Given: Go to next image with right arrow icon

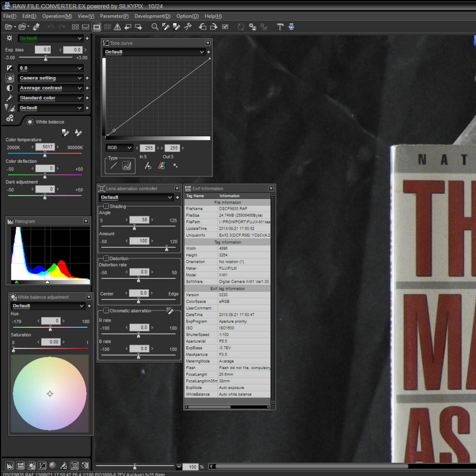Looking at the screenshot, I should click(139, 27).
